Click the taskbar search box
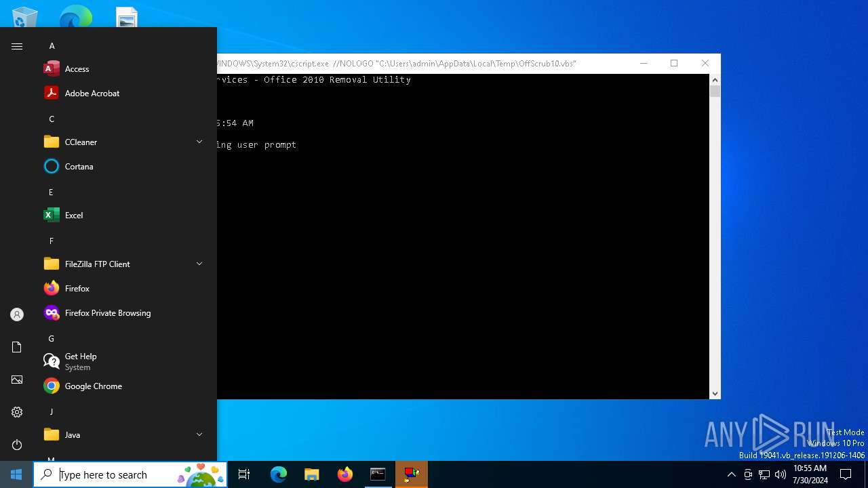 (x=130, y=474)
